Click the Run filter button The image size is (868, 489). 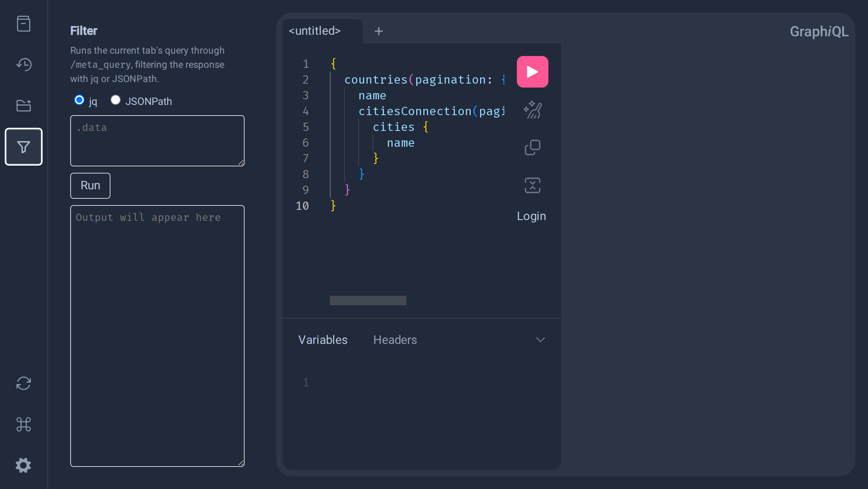coord(90,186)
